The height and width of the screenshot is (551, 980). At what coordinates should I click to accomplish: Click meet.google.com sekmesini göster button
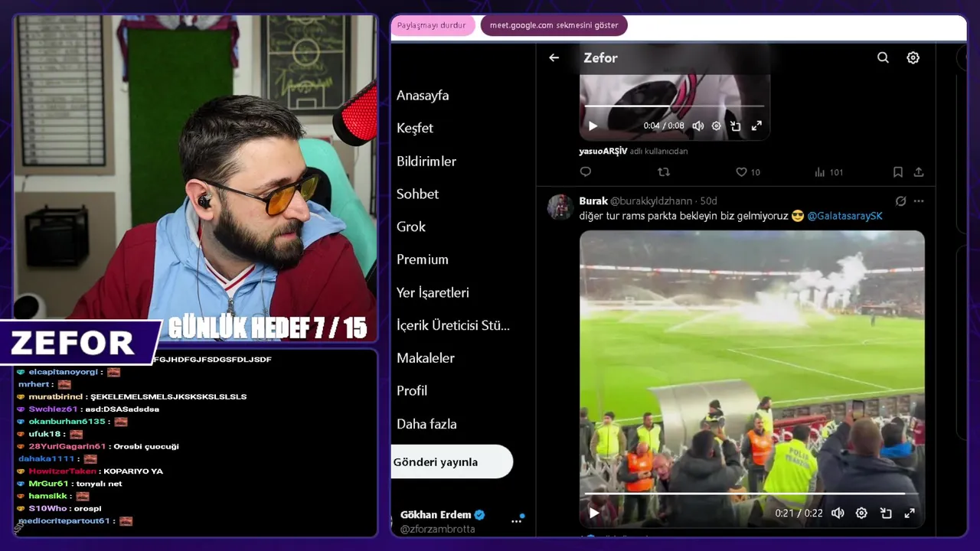click(x=554, y=25)
